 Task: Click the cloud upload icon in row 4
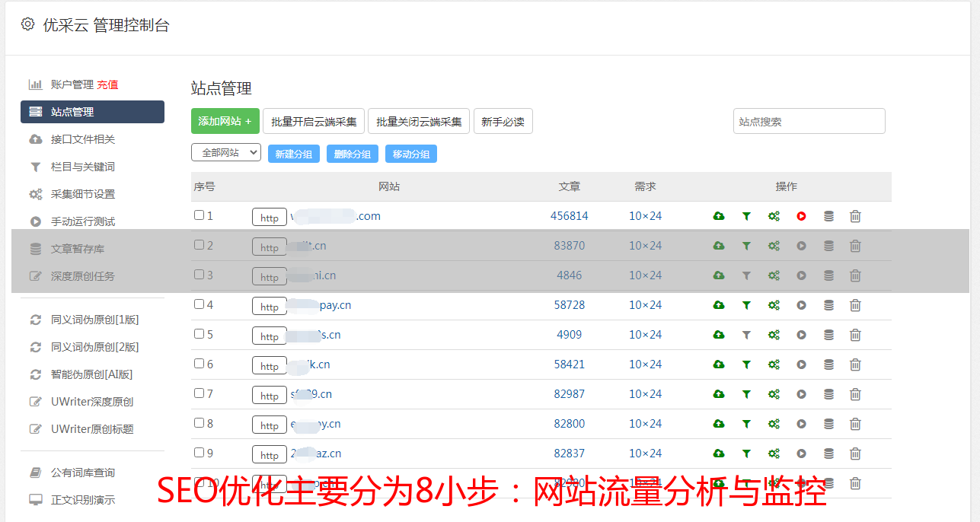(x=718, y=305)
